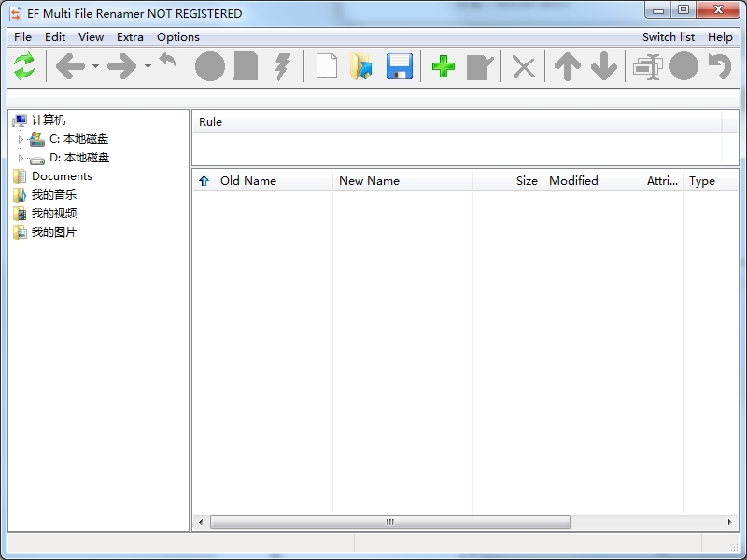Open the Options menu
This screenshot has width=747, height=560.
tap(177, 37)
